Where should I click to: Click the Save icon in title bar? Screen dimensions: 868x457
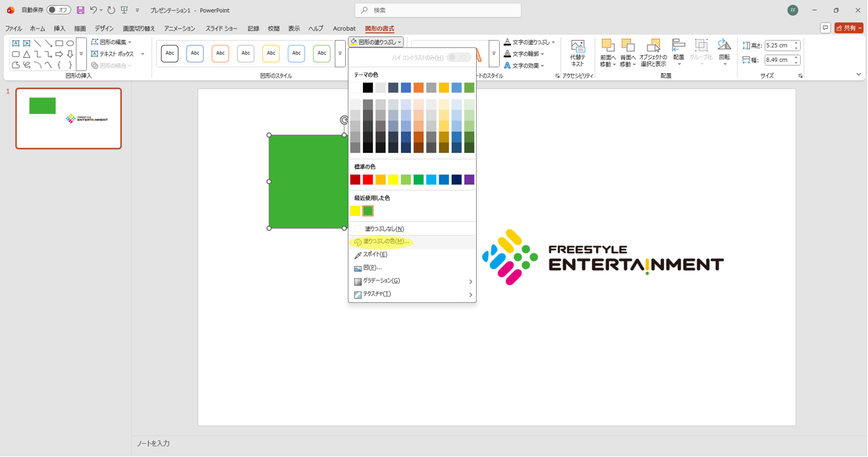click(80, 11)
